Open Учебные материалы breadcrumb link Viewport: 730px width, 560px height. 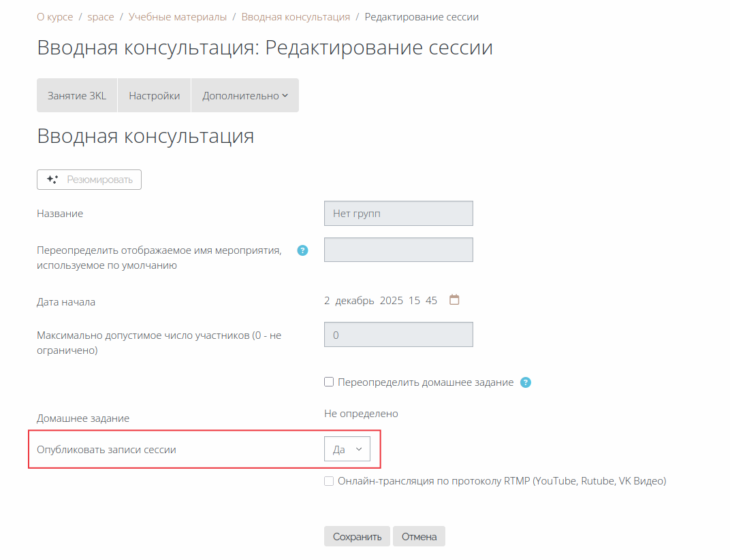coord(177,17)
